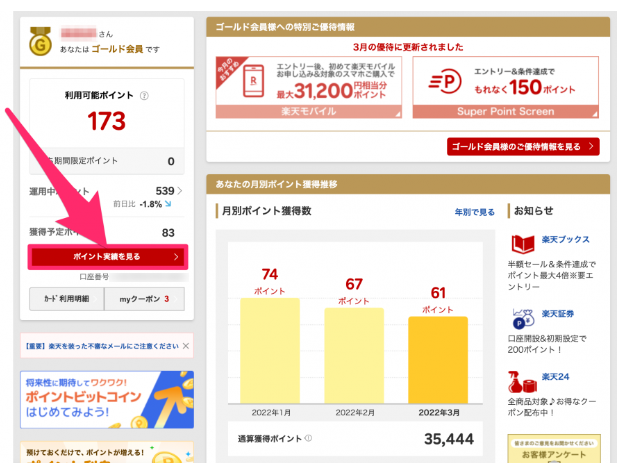
Task: Open 楽天を装った不審なメール notice link
Action: [x=101, y=346]
